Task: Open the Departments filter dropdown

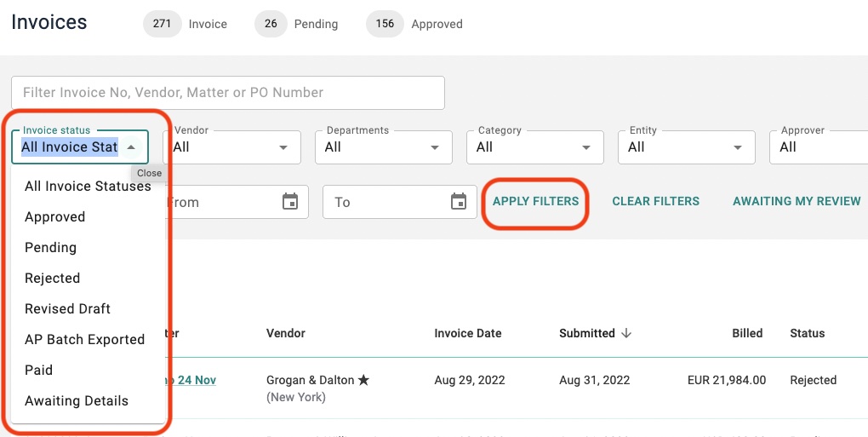Action: click(x=384, y=147)
